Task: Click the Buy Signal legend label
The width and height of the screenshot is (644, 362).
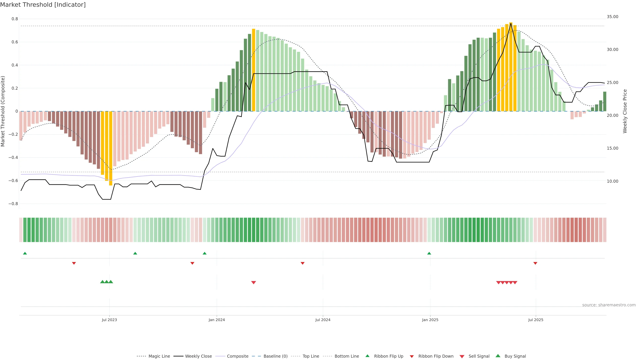Action: (515, 356)
